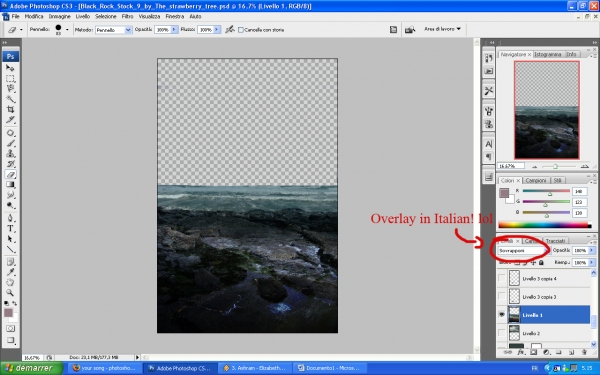Select the Slice tool

10,119
